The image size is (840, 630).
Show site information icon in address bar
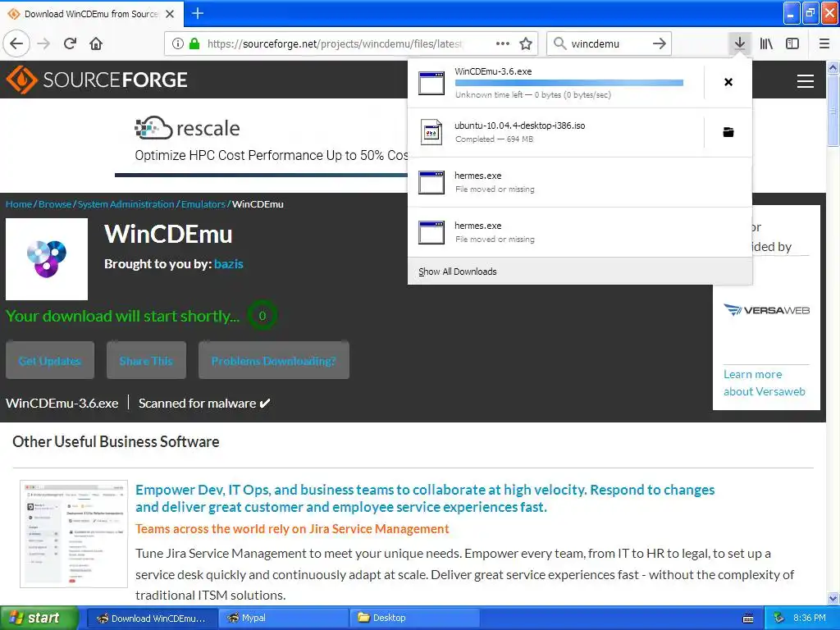click(177, 44)
